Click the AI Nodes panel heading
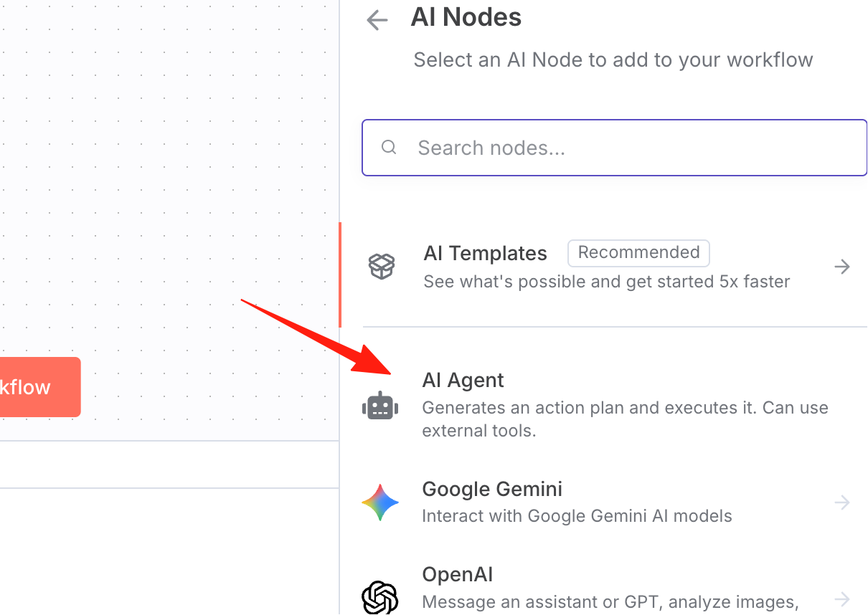 (466, 17)
